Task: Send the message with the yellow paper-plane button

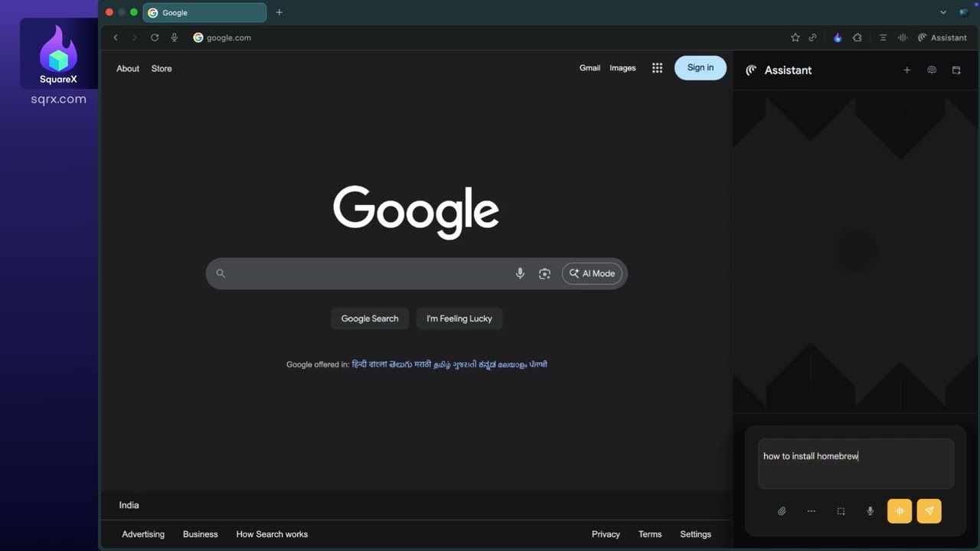Action: tap(929, 511)
